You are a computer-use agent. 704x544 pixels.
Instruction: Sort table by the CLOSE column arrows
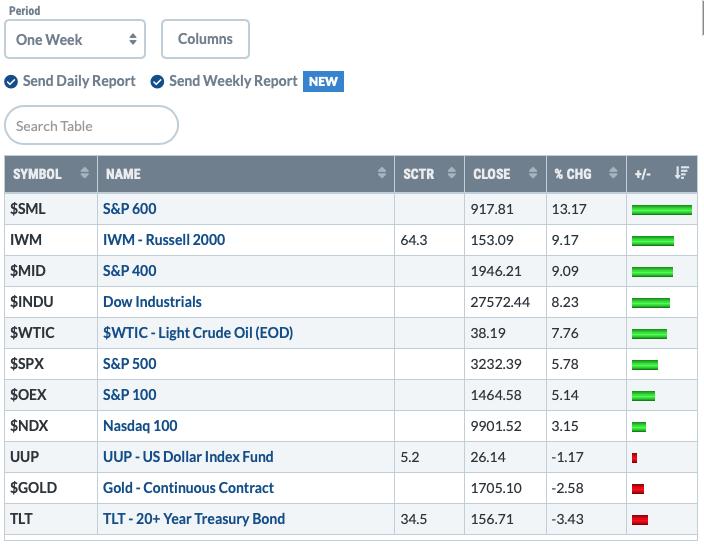pos(533,173)
